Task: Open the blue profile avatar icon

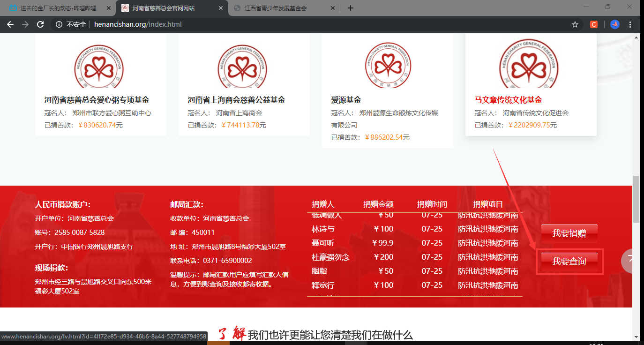Action: pyautogui.click(x=615, y=24)
